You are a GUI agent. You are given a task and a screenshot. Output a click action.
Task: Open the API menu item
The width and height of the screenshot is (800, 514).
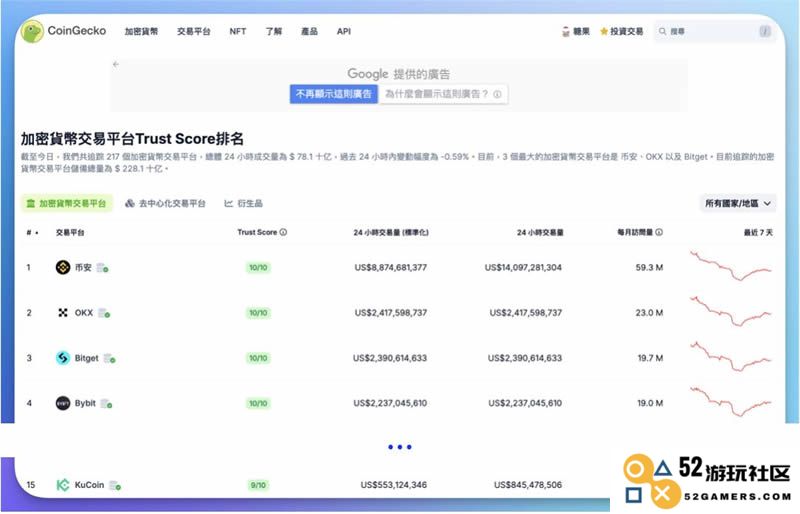click(344, 32)
